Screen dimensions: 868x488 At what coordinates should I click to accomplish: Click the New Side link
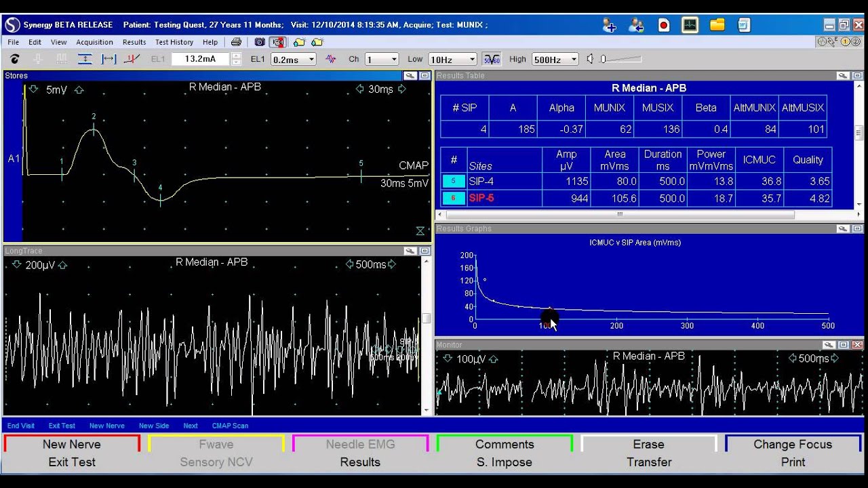[154, 426]
